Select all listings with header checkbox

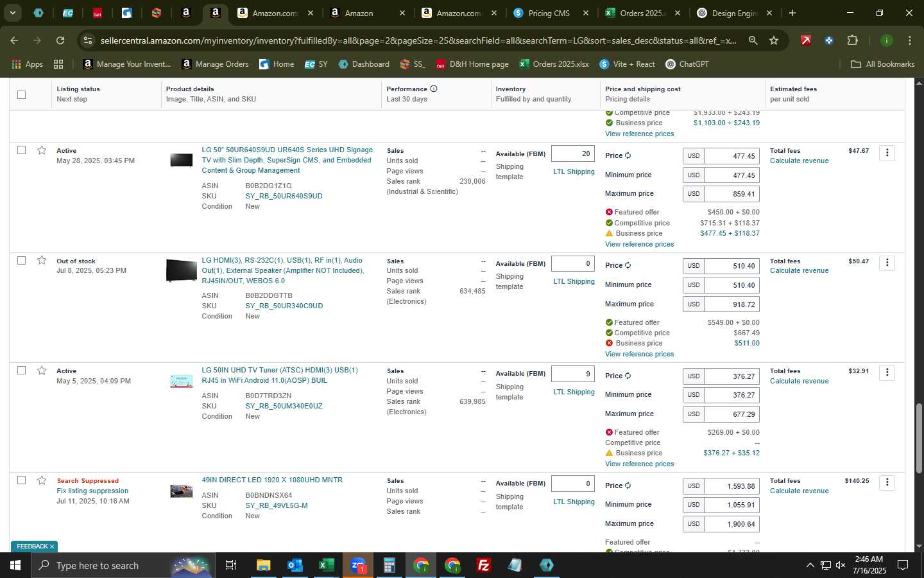pos(22,94)
